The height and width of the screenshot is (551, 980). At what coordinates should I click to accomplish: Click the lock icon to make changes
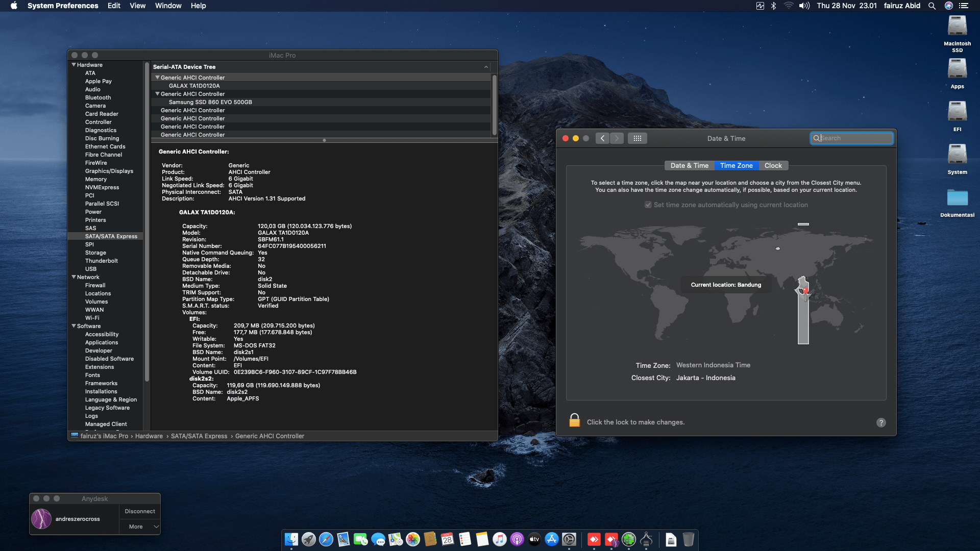pyautogui.click(x=575, y=420)
